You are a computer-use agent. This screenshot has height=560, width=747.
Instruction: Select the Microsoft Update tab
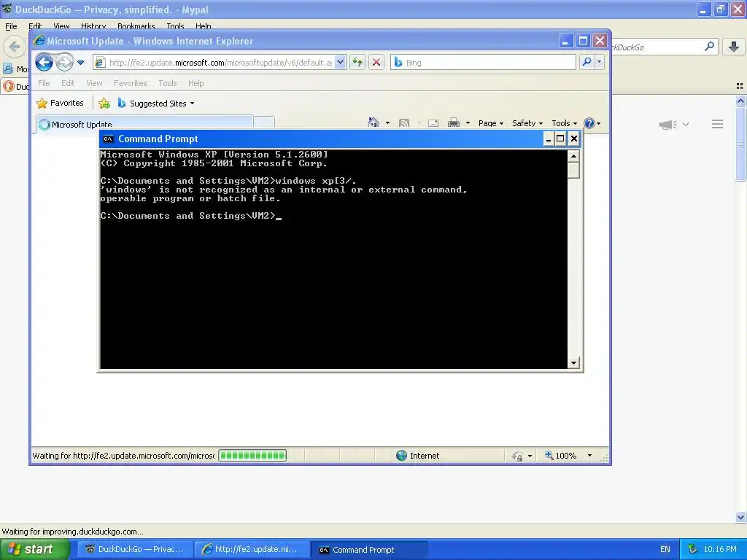click(x=144, y=124)
